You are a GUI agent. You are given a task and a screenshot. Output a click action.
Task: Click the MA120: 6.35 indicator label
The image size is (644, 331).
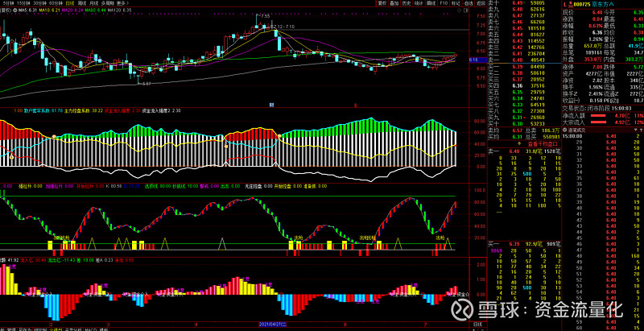(x=119, y=10)
